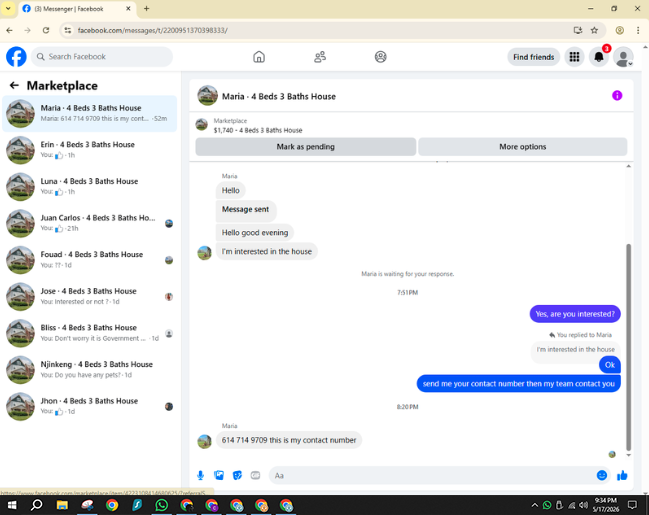
Task: Go back from Marketplace chats list
Action: point(14,85)
